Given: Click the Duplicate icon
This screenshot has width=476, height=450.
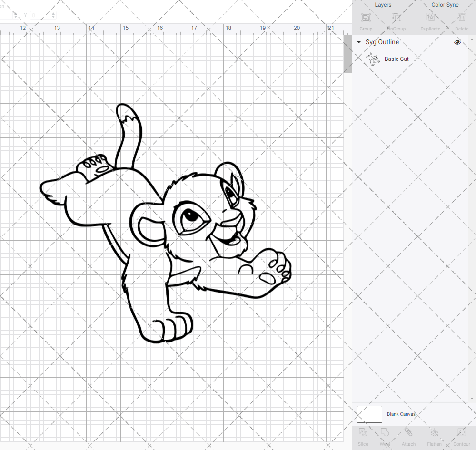Looking at the screenshot, I should pyautogui.click(x=430, y=18).
